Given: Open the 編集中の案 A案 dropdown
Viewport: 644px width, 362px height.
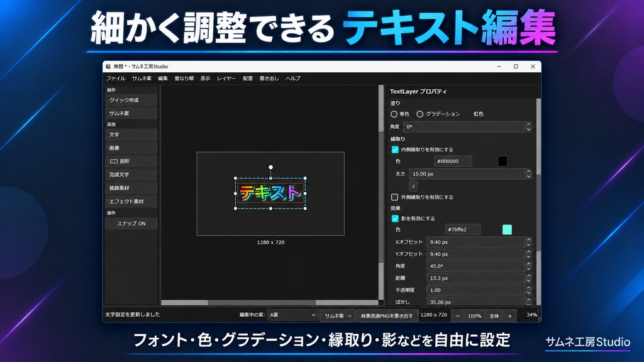Looking at the screenshot, I should 292,315.
